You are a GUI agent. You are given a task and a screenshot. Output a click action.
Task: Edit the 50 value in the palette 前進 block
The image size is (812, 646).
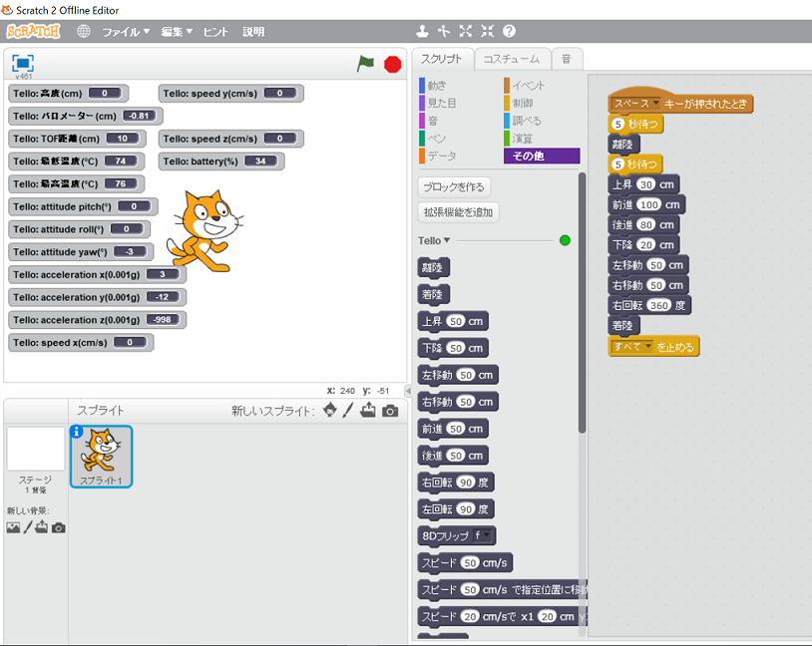point(456,429)
